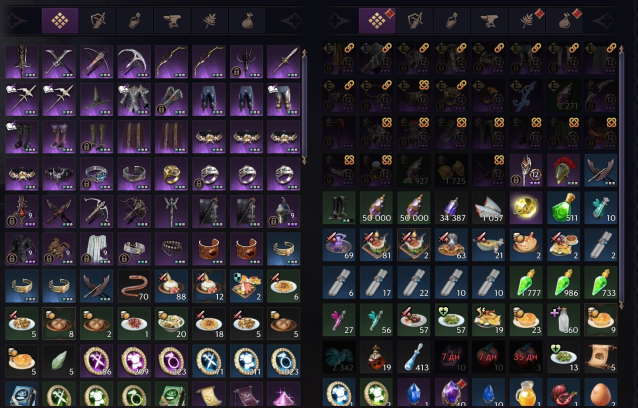Select the witch hat item in left inventory
The height and width of the screenshot is (408, 638).
(x=96, y=99)
